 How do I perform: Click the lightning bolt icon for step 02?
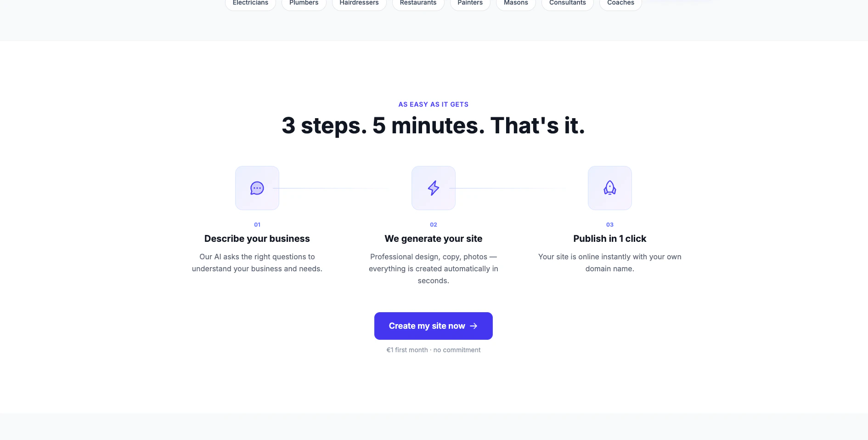(x=434, y=188)
